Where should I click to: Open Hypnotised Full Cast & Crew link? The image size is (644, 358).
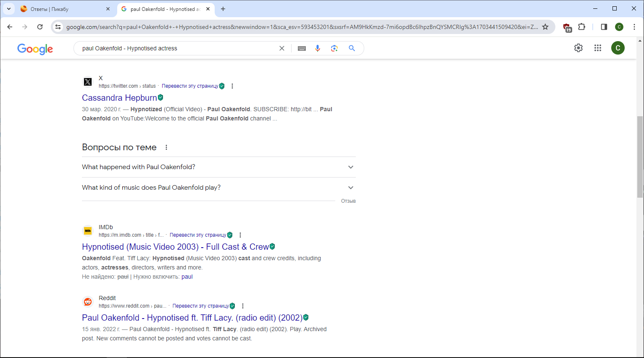(175, 247)
